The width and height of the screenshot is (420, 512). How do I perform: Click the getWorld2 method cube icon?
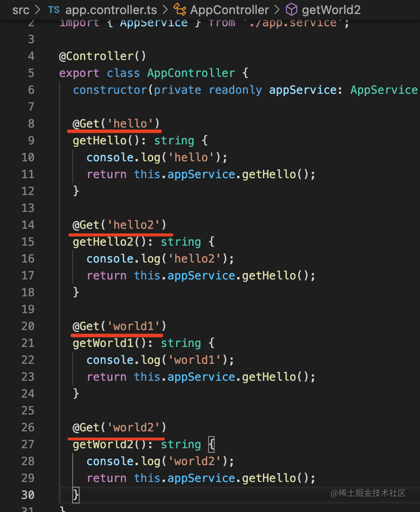292,10
